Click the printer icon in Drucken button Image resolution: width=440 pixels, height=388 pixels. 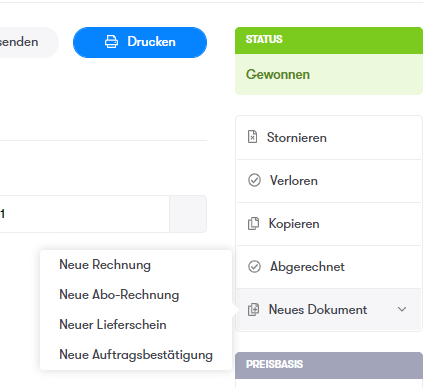point(111,42)
